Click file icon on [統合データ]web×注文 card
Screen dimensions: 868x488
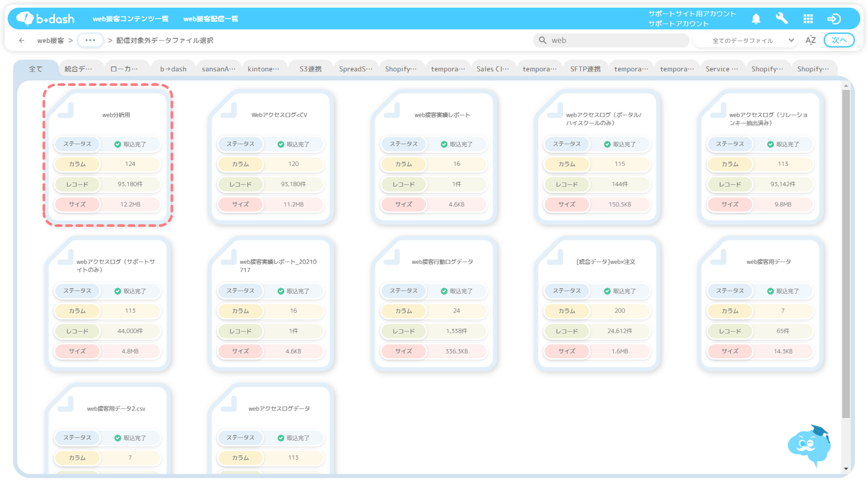tap(555, 257)
